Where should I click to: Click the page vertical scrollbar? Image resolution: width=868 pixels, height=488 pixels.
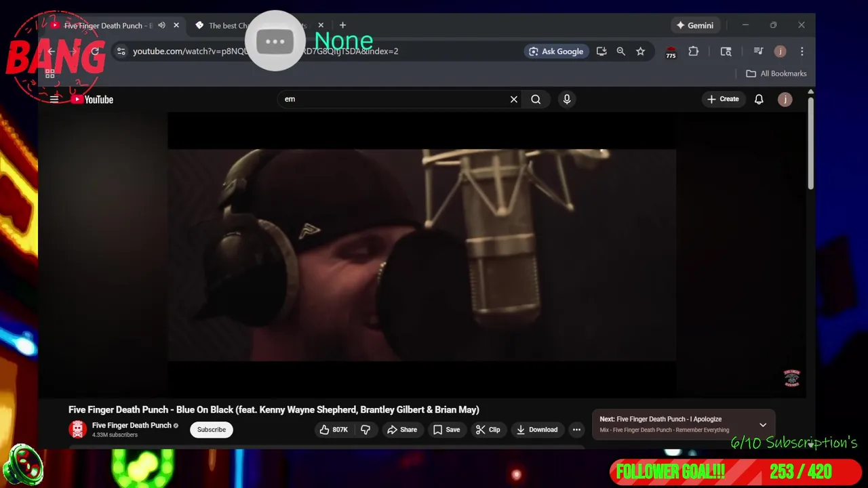click(x=810, y=142)
